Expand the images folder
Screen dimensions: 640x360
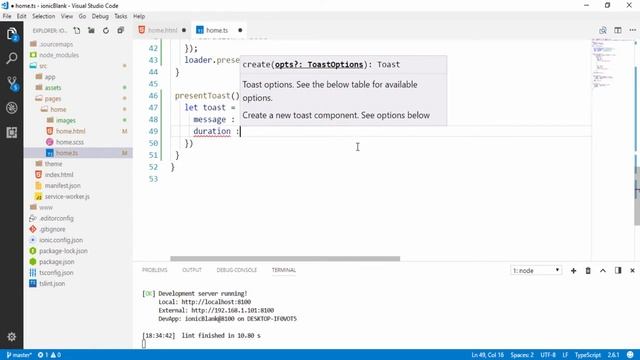point(66,120)
